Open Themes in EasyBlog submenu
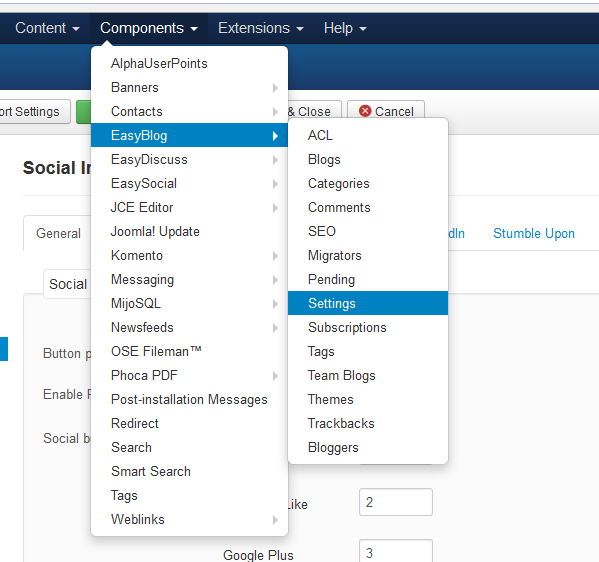The image size is (599, 562). tap(368, 400)
